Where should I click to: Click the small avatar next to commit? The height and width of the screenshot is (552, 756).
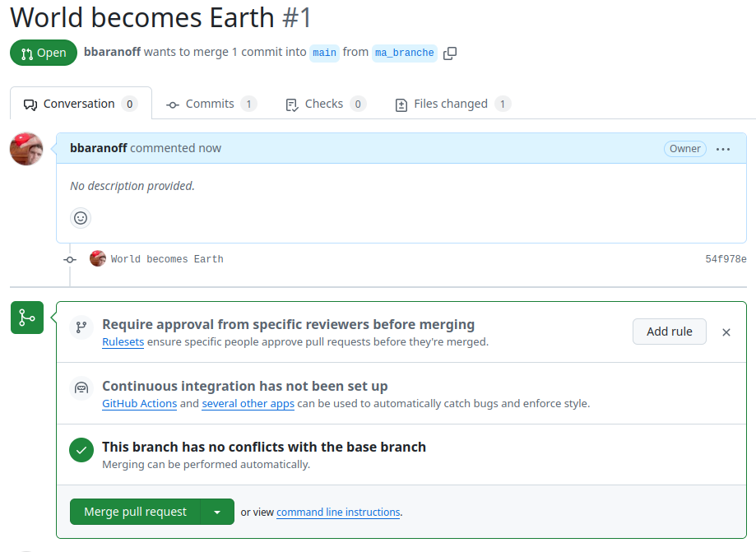(98, 258)
